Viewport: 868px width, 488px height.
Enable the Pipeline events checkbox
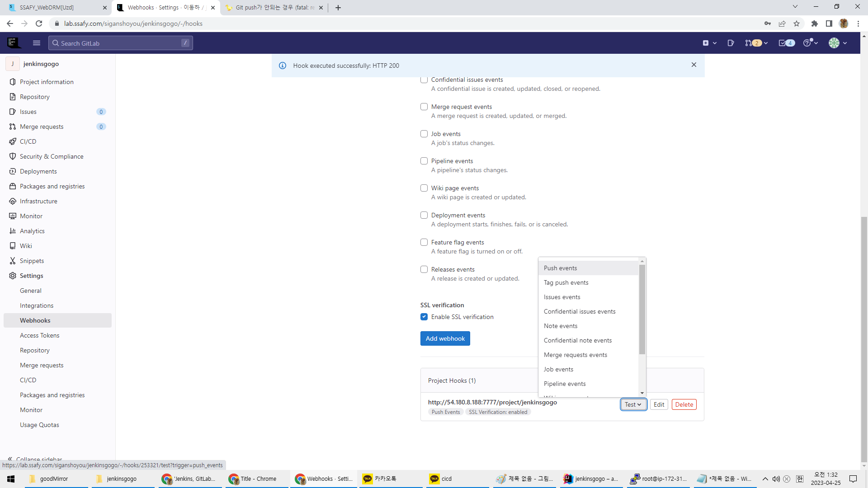424,161
